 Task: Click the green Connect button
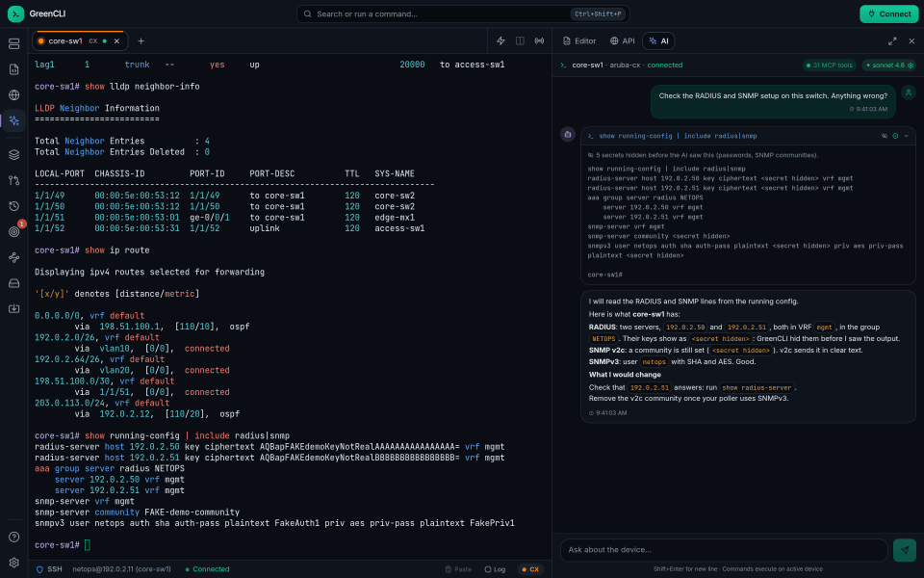888,13
